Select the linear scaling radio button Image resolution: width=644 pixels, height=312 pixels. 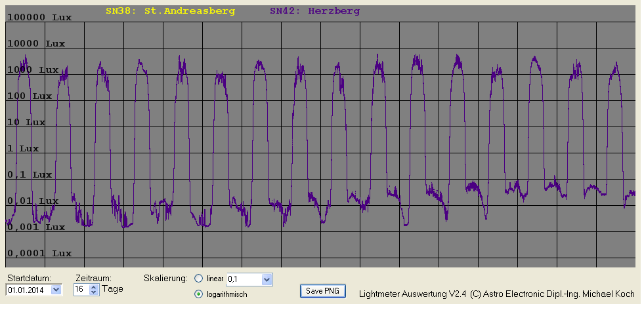(199, 279)
